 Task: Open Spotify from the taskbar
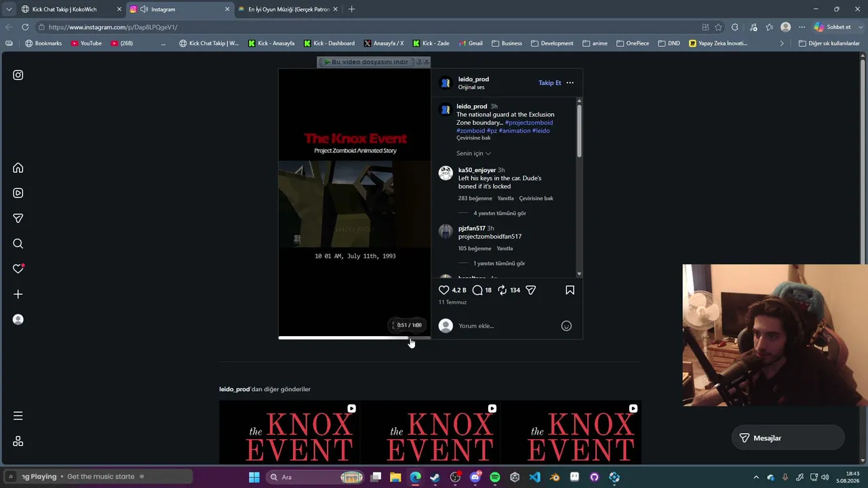(495, 477)
